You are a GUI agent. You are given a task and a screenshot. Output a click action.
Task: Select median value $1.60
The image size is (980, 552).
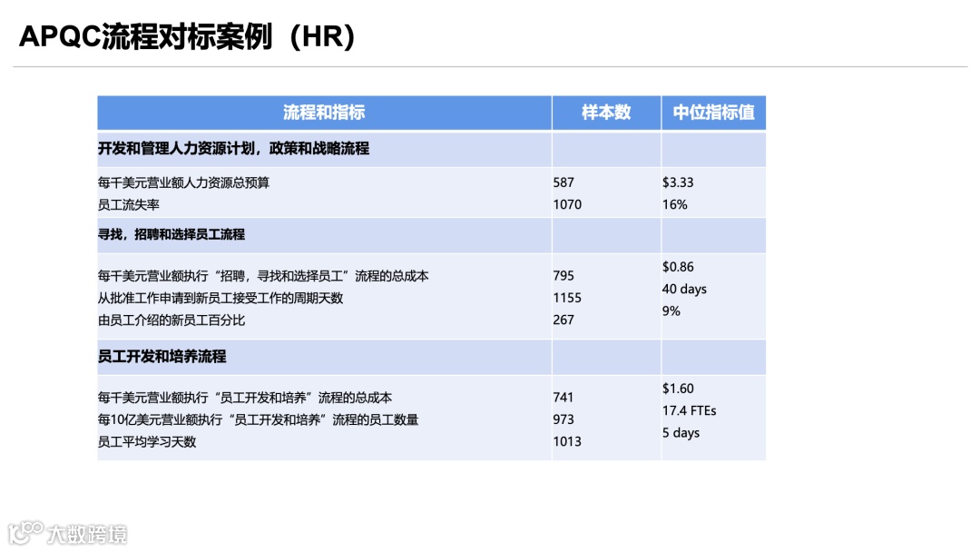(678, 389)
